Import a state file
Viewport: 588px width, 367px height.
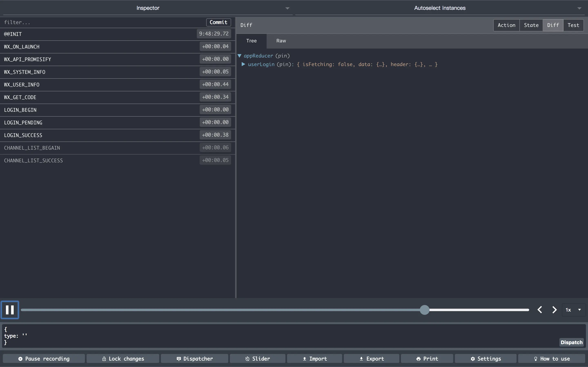click(x=315, y=358)
